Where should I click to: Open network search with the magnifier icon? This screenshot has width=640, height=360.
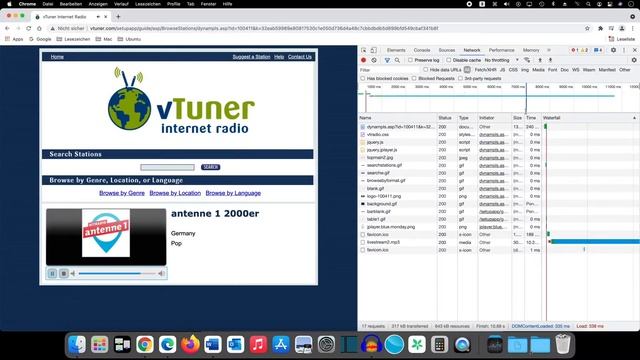click(397, 60)
